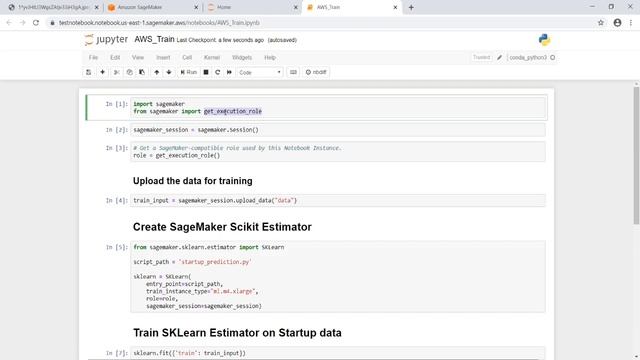Click the sklearn.fit code cell
The image size is (640, 360).
[x=338, y=353]
